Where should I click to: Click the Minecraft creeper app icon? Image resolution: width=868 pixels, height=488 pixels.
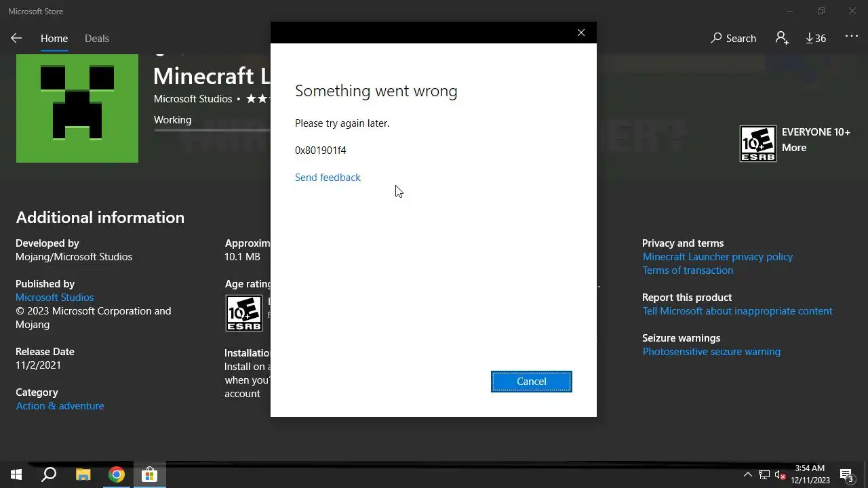77,108
